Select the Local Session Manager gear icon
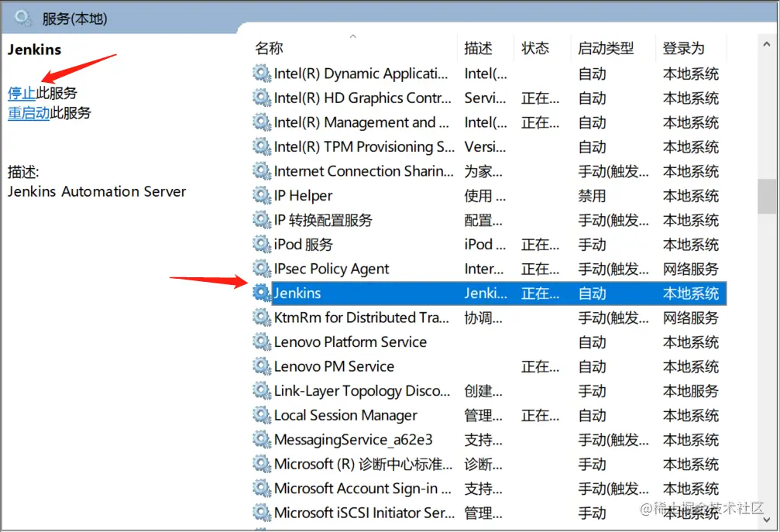Viewport: 780px width, 532px height. (x=262, y=414)
